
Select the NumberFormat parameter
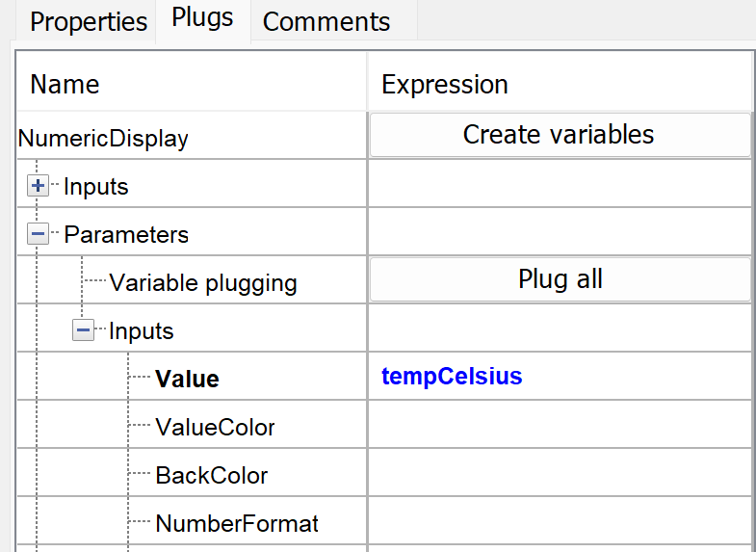tap(236, 523)
